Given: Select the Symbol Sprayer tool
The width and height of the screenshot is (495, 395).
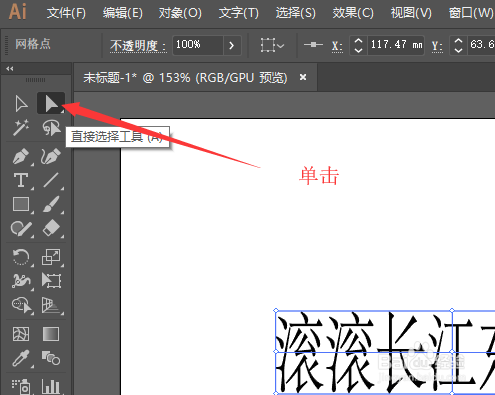Looking at the screenshot, I should (21, 387).
